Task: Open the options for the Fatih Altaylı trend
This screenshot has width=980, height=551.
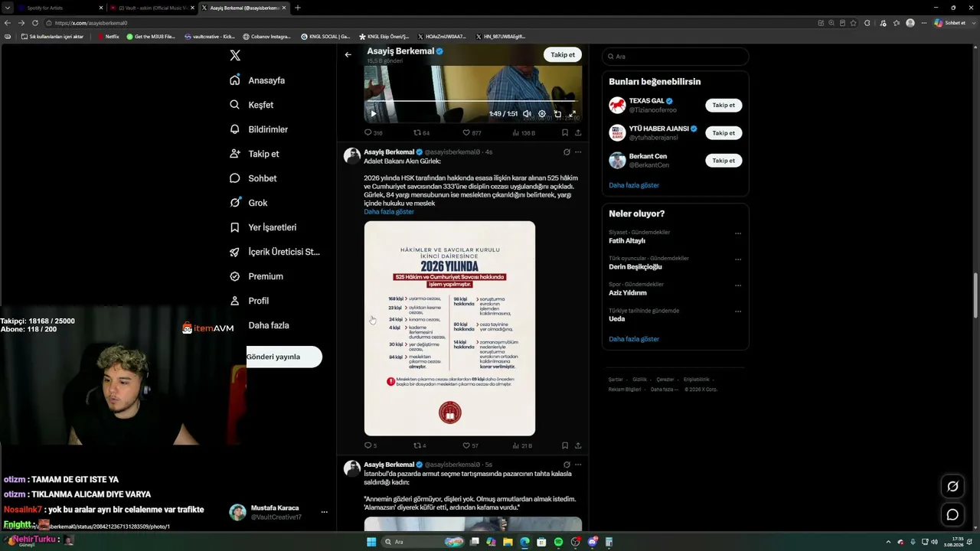Action: [738, 233]
